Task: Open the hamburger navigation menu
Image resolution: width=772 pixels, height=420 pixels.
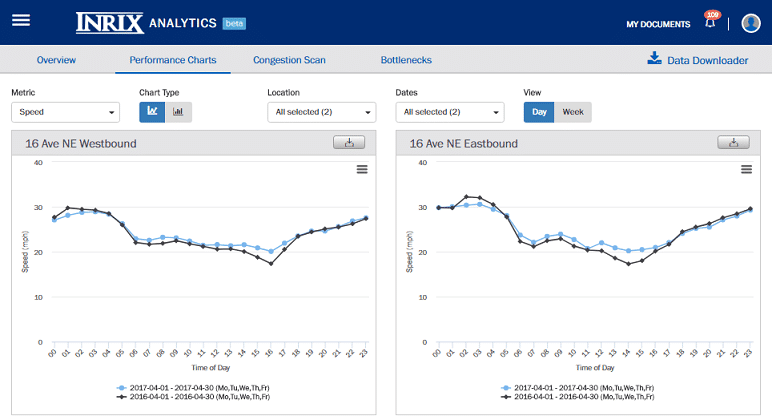Action: 21,21
